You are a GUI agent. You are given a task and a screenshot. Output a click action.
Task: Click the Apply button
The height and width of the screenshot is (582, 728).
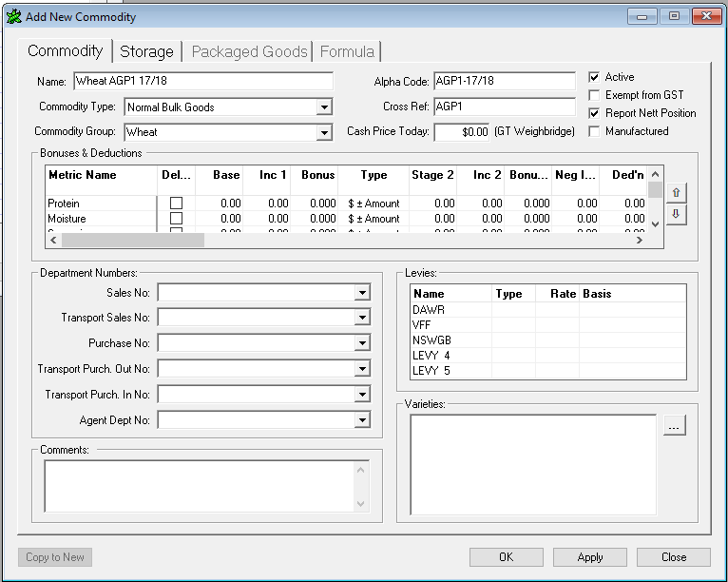coord(589,557)
